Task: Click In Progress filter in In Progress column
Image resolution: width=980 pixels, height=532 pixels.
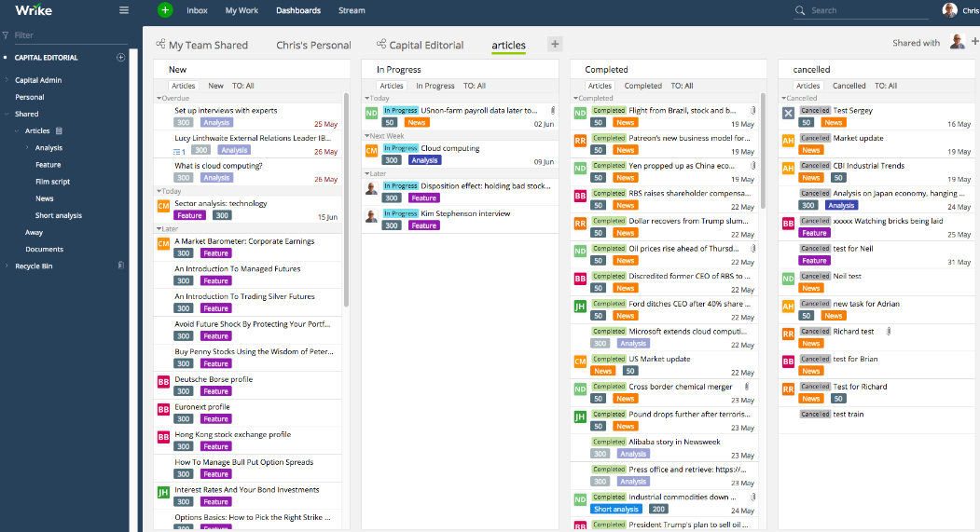Action: (x=435, y=86)
